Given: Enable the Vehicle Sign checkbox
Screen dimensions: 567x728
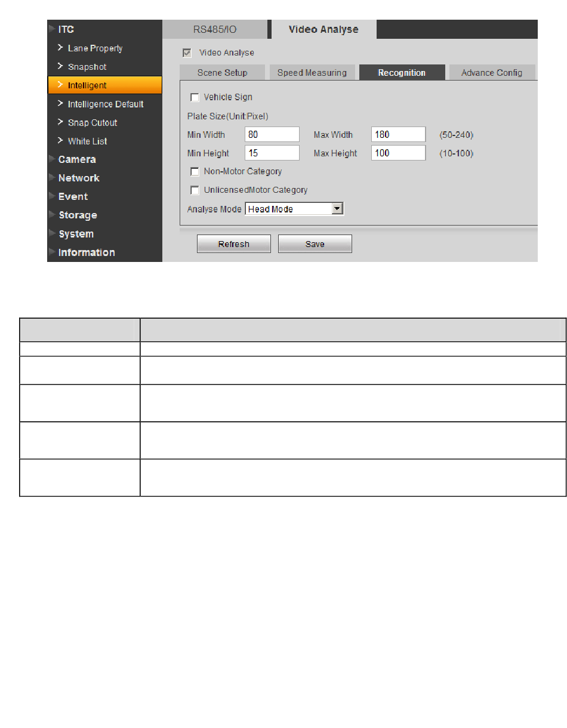Looking at the screenshot, I should pyautogui.click(x=195, y=97).
